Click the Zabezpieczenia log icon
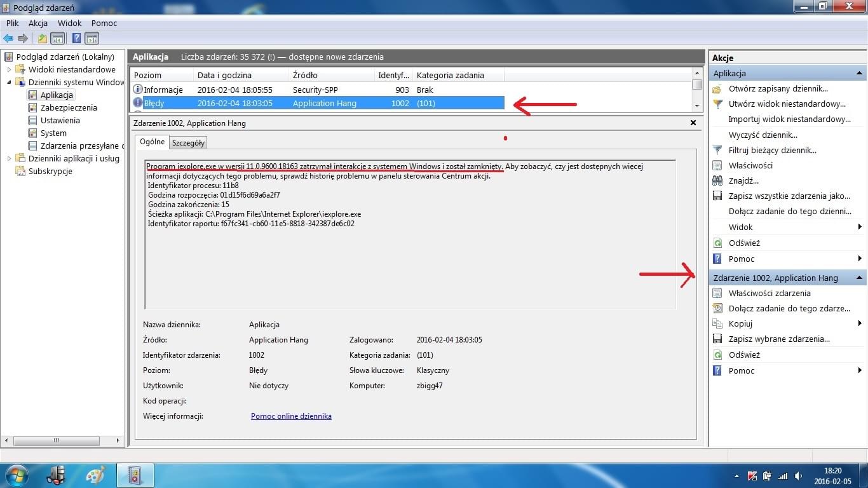This screenshot has width=868, height=488. pos(32,107)
